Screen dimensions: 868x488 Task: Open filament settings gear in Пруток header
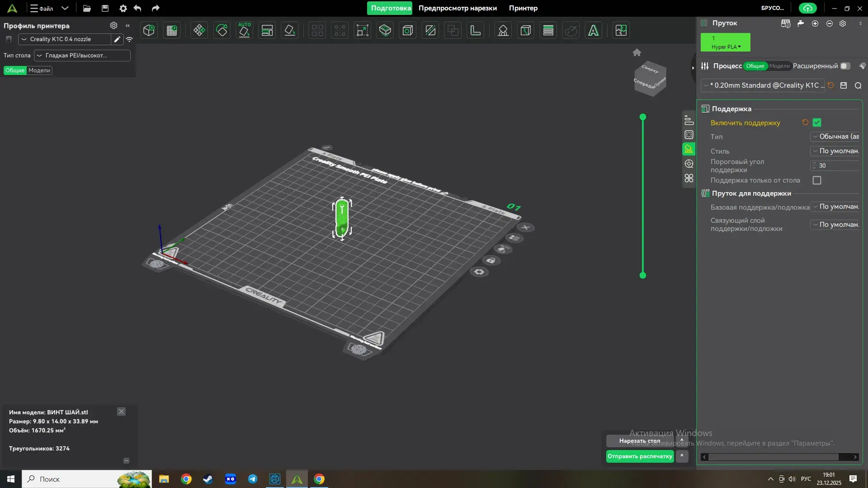(x=843, y=23)
